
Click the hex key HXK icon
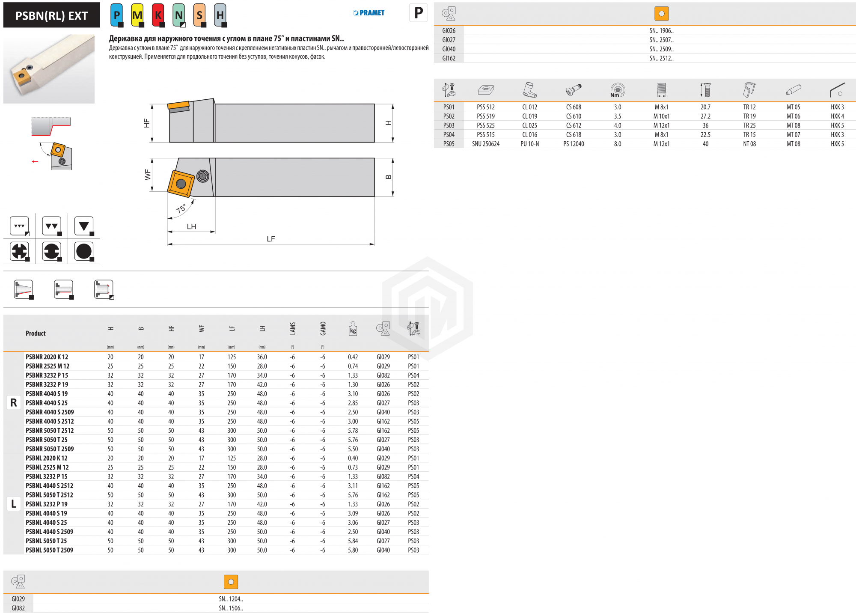click(837, 90)
